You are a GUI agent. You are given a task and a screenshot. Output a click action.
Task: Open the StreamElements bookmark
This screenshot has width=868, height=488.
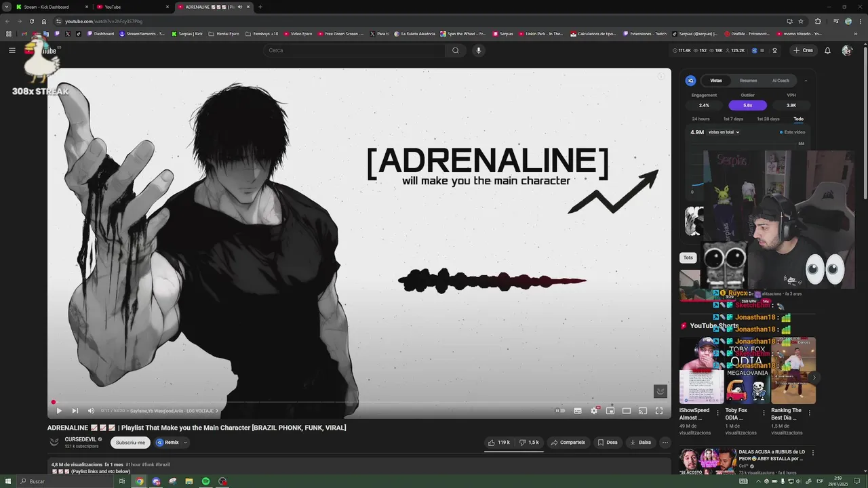[x=142, y=33]
